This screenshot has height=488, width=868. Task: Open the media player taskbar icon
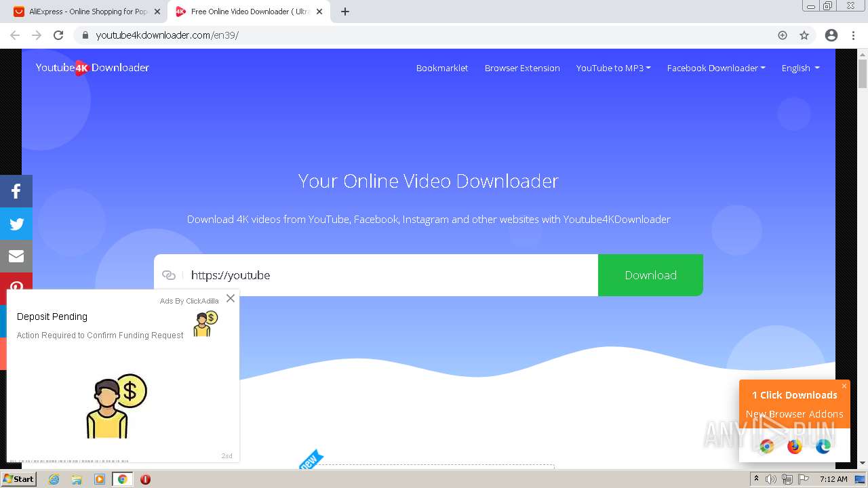(100, 479)
